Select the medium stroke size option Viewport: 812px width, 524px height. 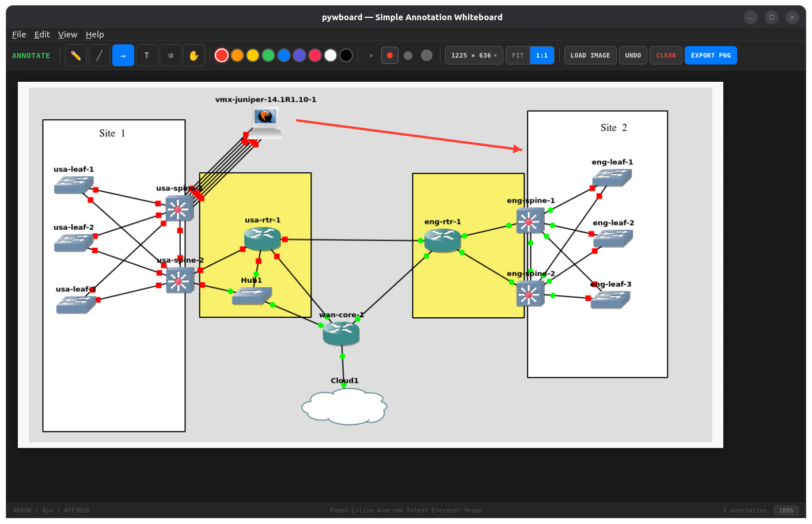(408, 55)
